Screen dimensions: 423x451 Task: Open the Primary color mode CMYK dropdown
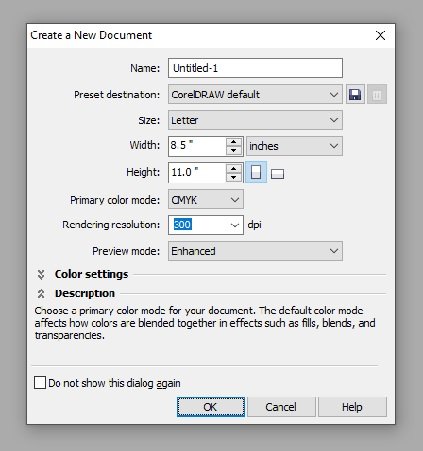pos(206,199)
